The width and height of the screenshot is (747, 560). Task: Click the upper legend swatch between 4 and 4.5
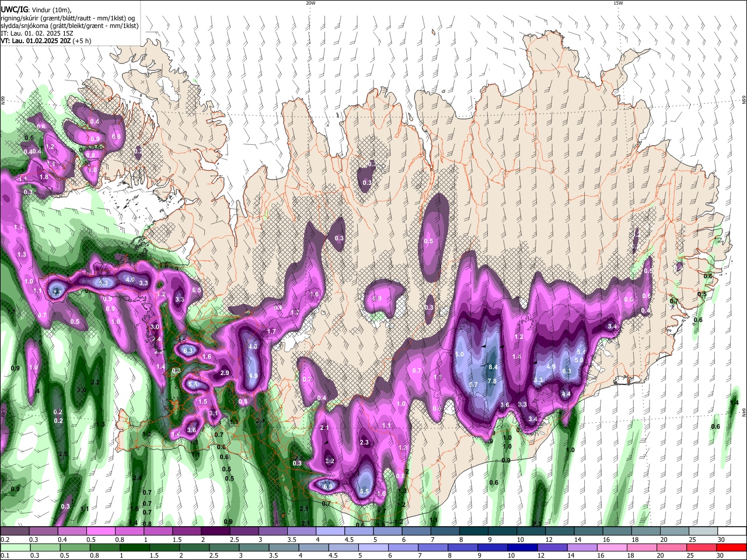click(330, 531)
